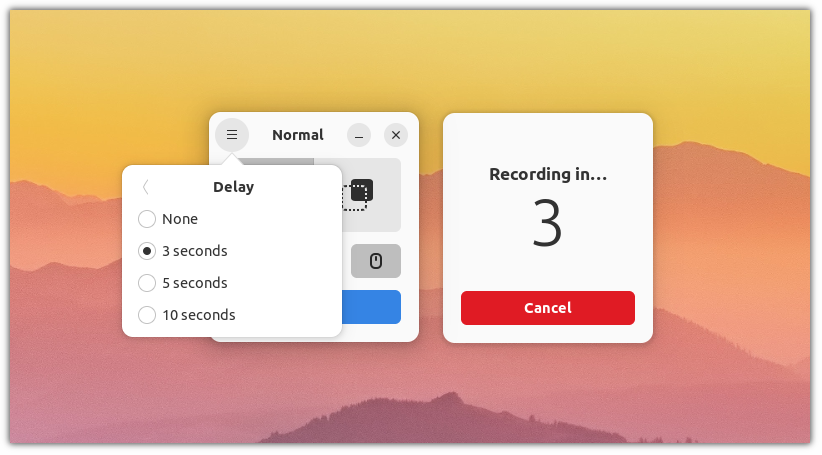Pick the 10 seconds delay option
This screenshot has width=822, height=455.
[x=187, y=315]
